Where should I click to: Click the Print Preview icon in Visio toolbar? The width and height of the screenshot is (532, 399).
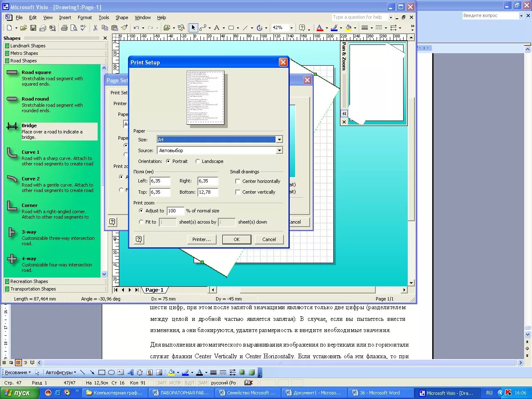[x=74, y=28]
